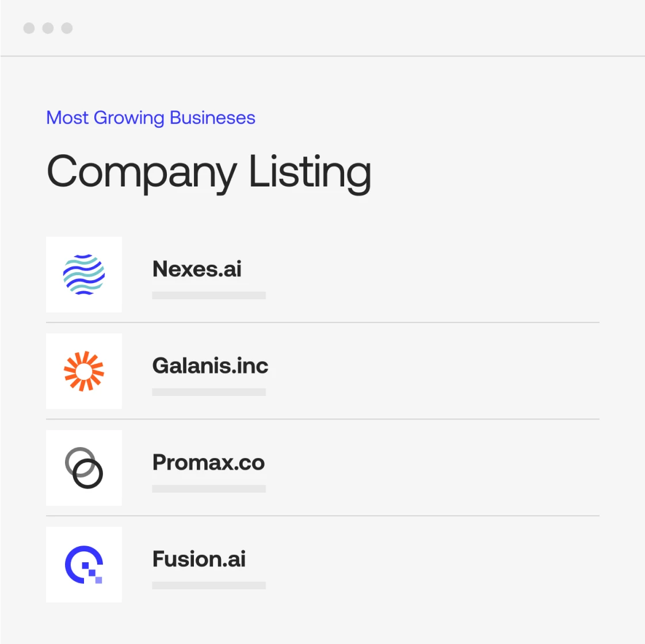The width and height of the screenshot is (645, 644).
Task: Open the Nexes.ai company name
Action: coord(197,269)
